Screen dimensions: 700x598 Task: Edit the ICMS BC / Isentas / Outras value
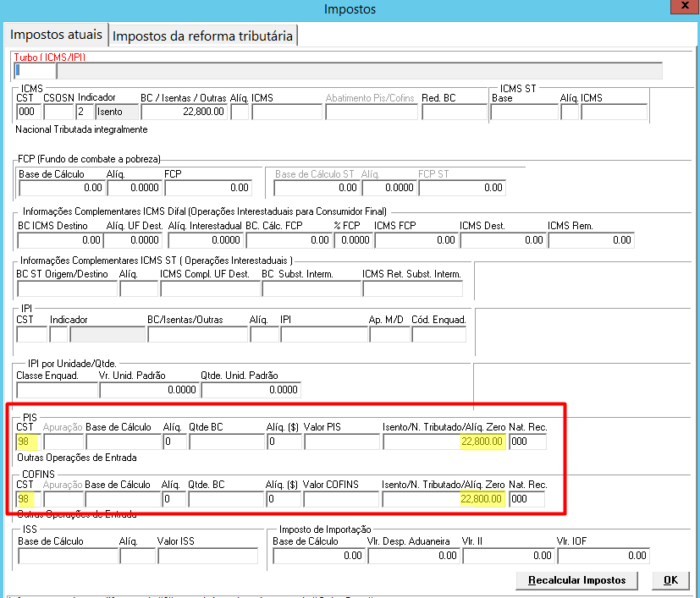pyautogui.click(x=184, y=112)
